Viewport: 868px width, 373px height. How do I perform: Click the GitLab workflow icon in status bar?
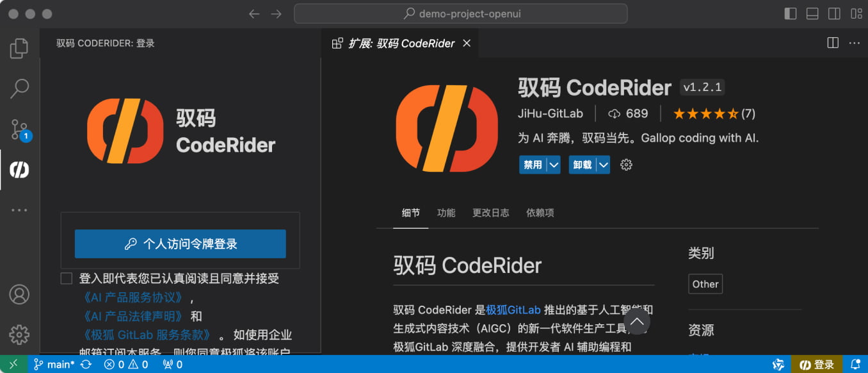(x=778, y=364)
